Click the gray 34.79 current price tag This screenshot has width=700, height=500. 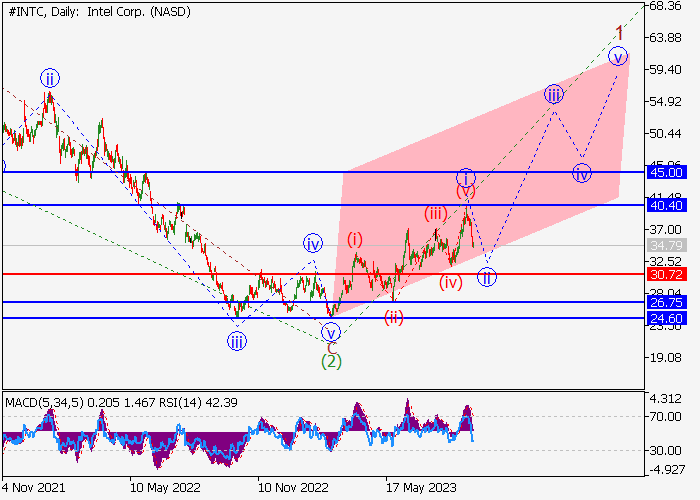point(666,245)
